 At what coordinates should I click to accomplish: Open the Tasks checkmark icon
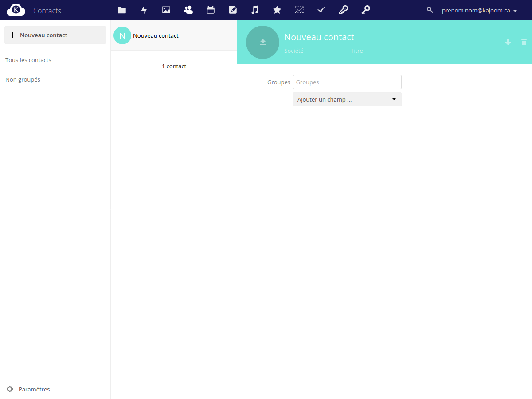point(321,10)
